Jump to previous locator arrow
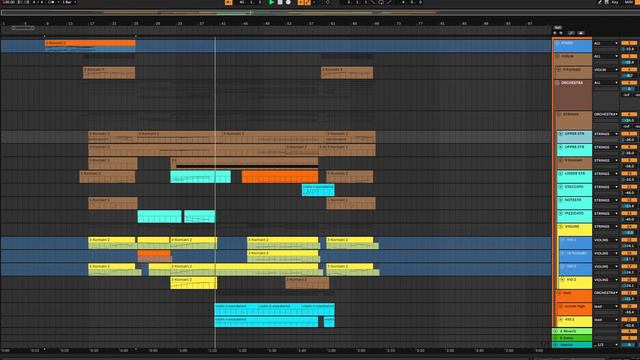 555,33
